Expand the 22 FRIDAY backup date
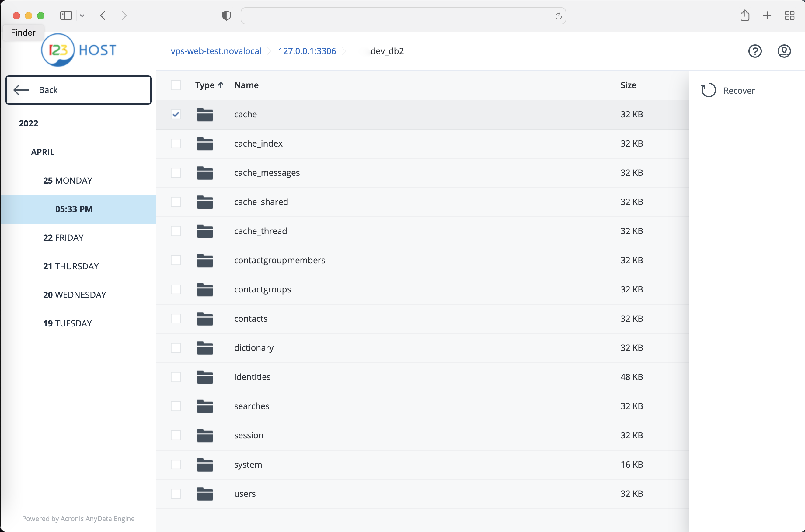 pos(63,237)
